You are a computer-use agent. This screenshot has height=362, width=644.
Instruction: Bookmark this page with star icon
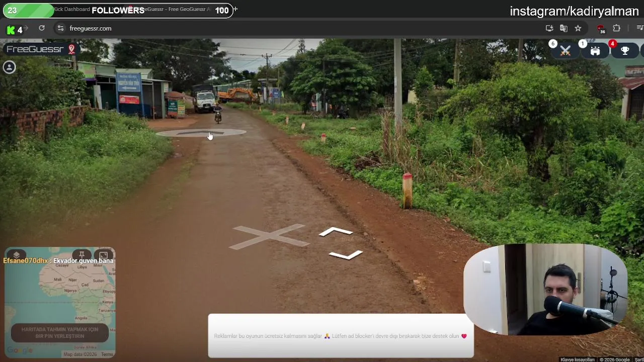(x=578, y=28)
